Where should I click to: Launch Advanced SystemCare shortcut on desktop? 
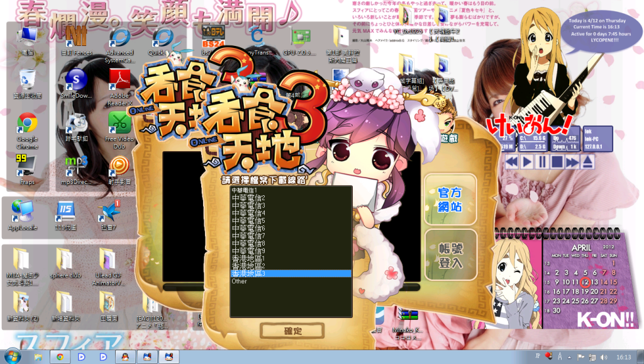tap(119, 45)
